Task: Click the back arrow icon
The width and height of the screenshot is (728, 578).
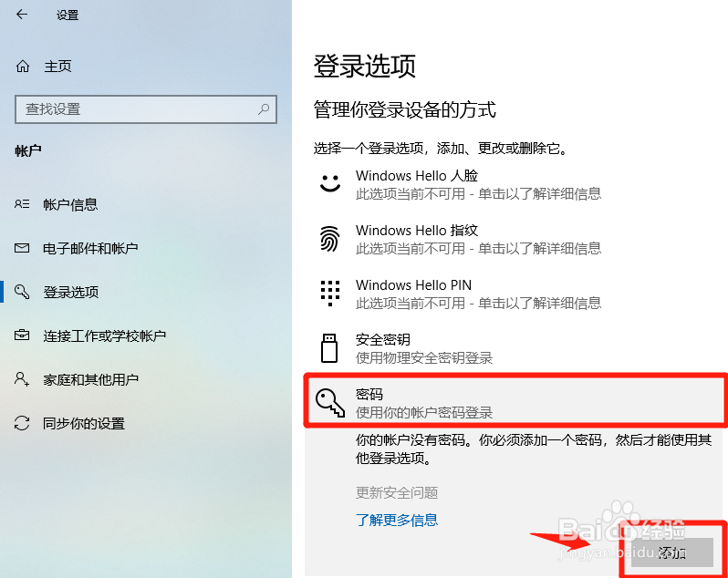Action: point(22,15)
